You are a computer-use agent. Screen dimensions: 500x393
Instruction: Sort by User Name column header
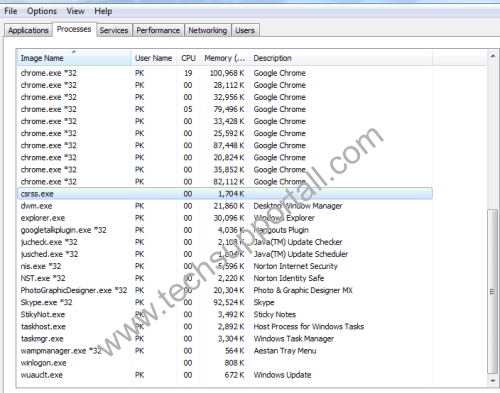(x=154, y=58)
